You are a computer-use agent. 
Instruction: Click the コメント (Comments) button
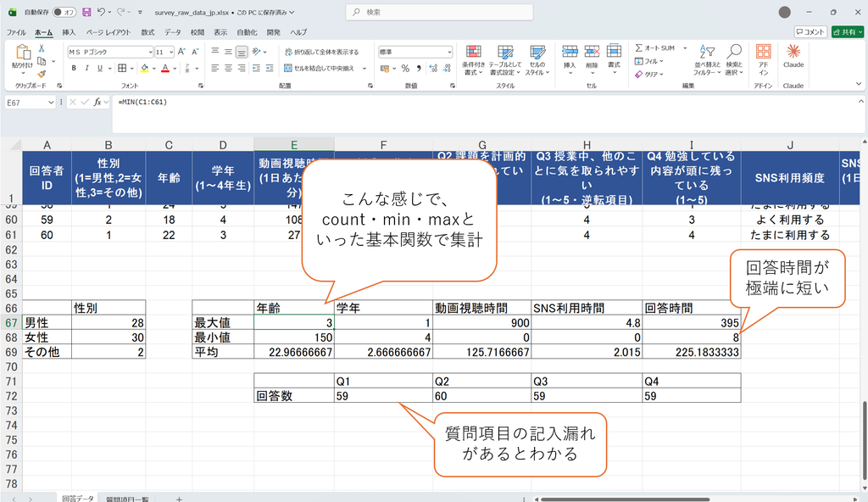[x=810, y=32]
